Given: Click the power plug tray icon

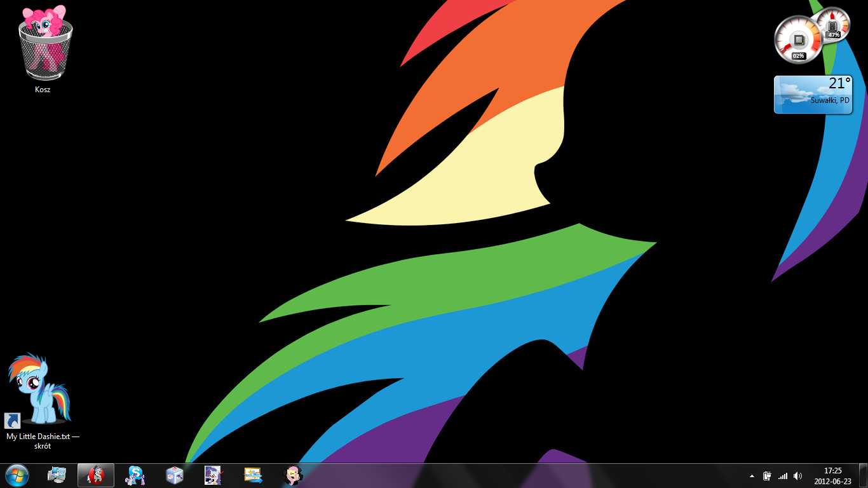Looking at the screenshot, I should tap(767, 476).
